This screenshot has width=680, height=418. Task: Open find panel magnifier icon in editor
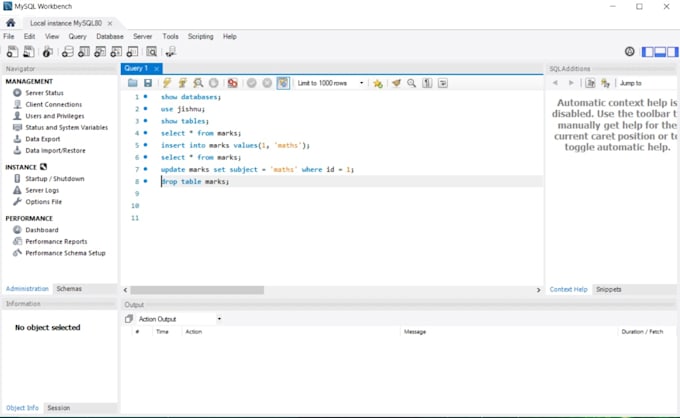[x=412, y=83]
